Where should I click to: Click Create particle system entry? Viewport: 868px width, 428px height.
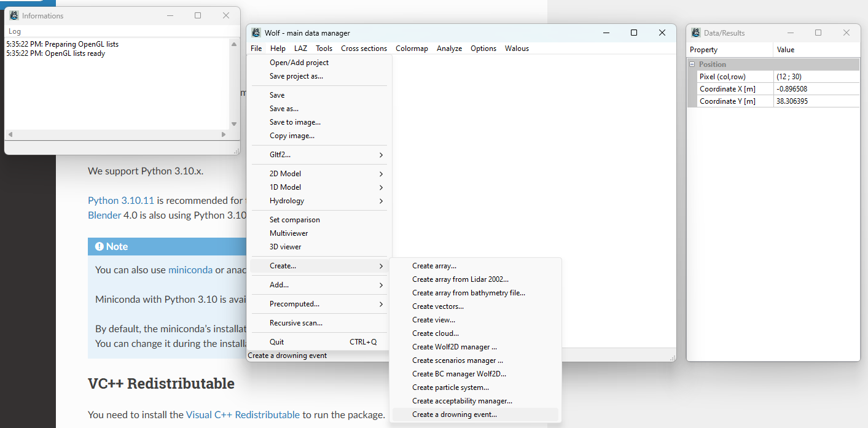click(450, 387)
